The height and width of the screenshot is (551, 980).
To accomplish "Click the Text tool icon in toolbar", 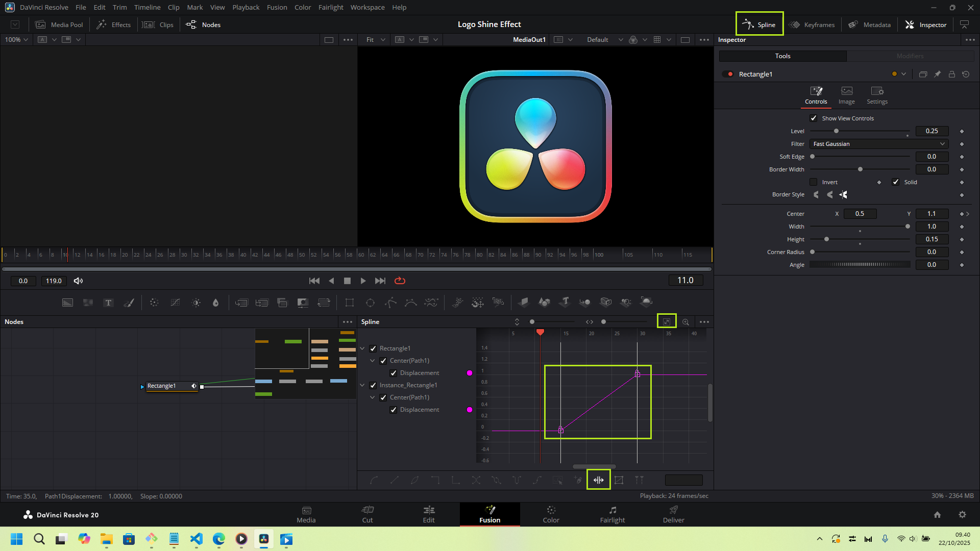I will (108, 303).
